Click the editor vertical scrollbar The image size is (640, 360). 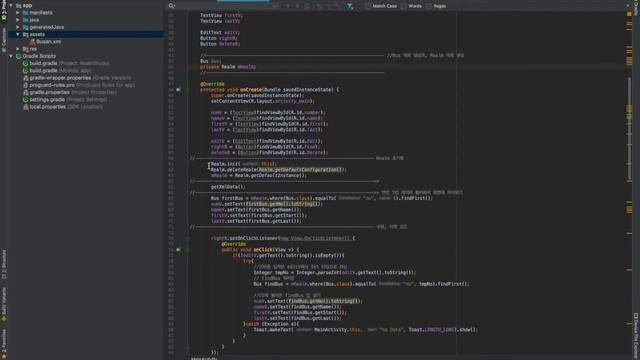coord(629,129)
